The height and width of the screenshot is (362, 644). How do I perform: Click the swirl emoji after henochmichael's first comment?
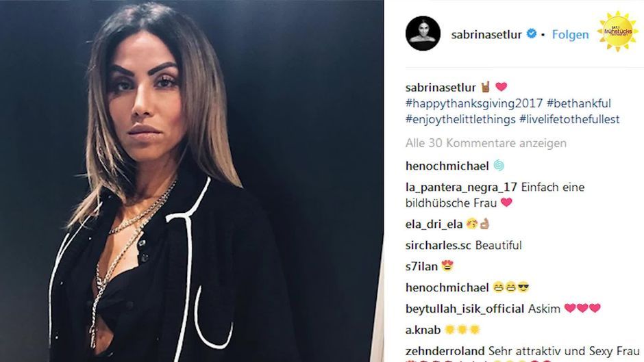[499, 166]
